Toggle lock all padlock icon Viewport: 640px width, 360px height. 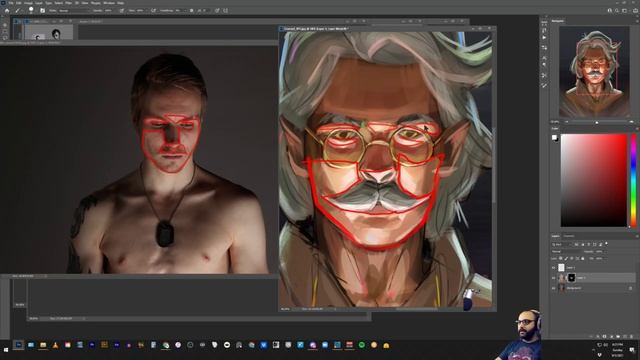coord(582,258)
